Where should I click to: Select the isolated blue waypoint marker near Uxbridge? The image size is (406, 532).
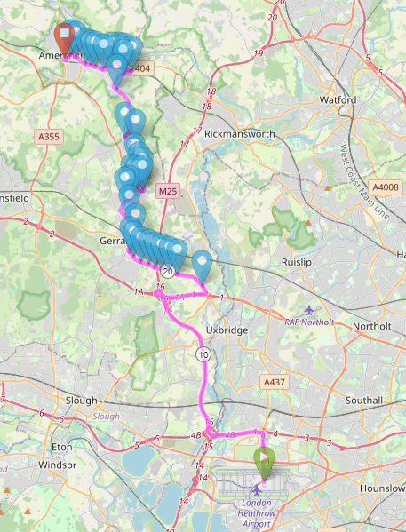202,266
